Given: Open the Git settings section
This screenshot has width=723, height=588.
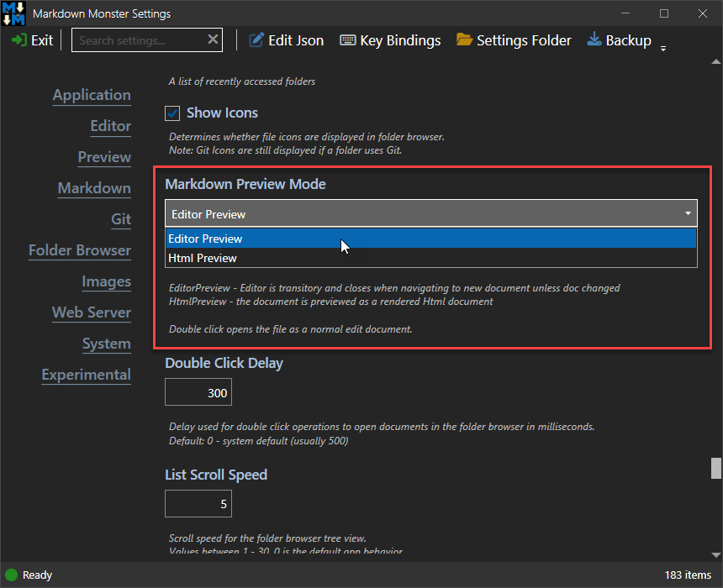Looking at the screenshot, I should 121,219.
